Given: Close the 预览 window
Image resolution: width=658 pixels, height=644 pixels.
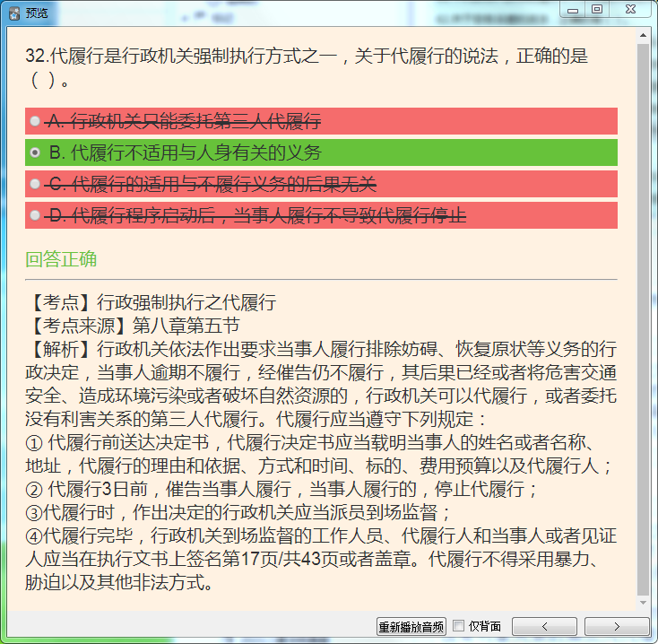Looking at the screenshot, I should coord(631,9).
